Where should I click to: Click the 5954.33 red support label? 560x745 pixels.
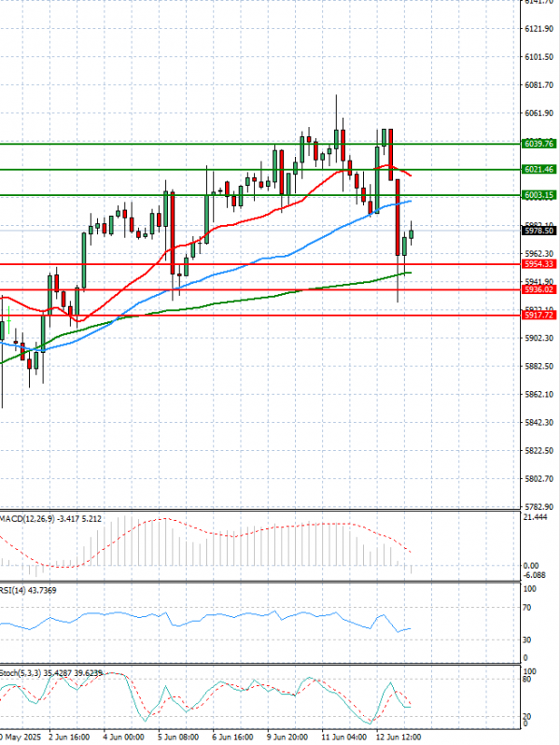pyautogui.click(x=539, y=263)
